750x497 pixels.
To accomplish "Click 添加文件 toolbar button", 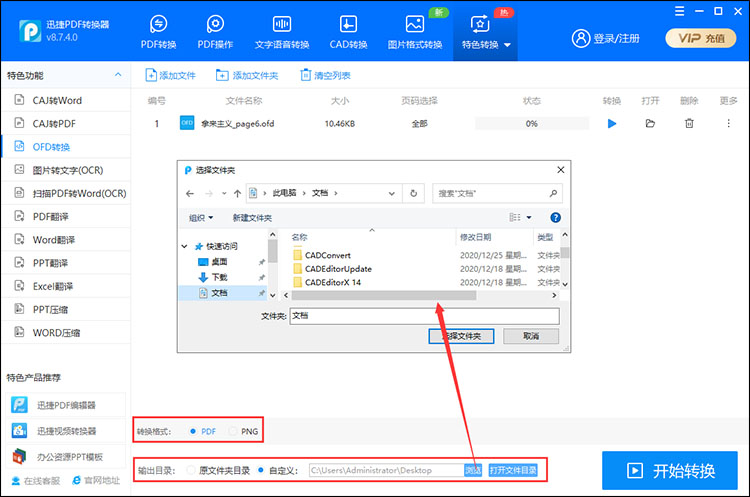I will tap(170, 75).
